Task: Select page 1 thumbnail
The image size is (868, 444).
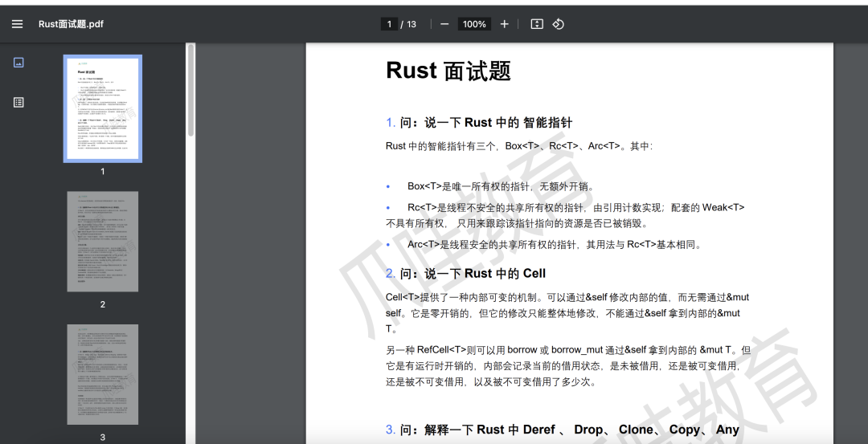Action: point(102,108)
